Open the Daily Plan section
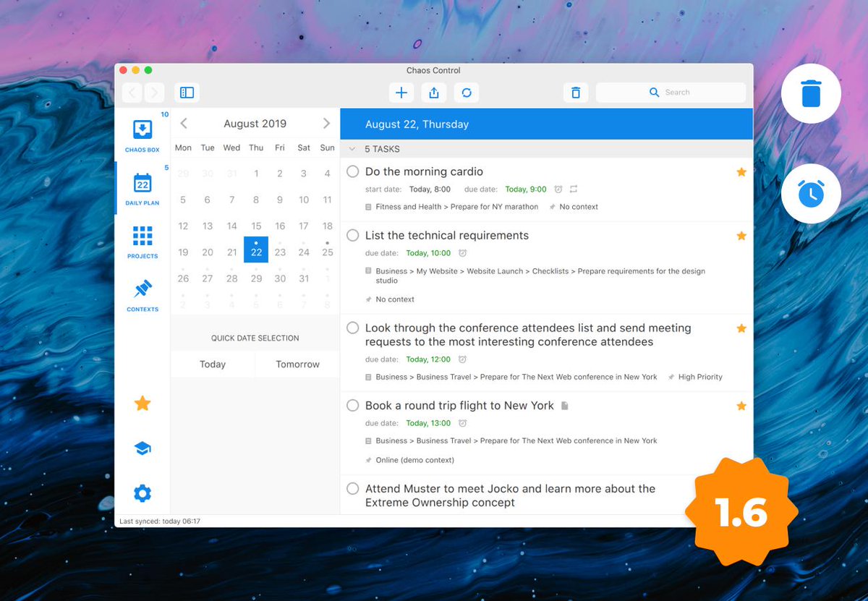 click(x=142, y=189)
